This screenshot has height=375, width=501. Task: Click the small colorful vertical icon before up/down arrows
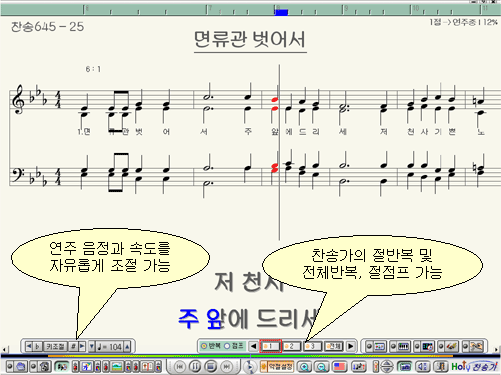pyautogui.click(x=376, y=367)
